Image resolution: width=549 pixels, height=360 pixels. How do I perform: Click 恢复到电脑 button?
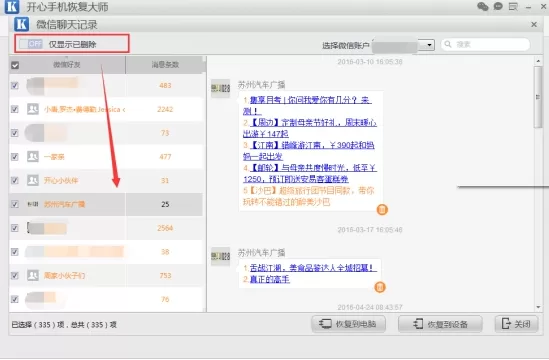(x=348, y=324)
